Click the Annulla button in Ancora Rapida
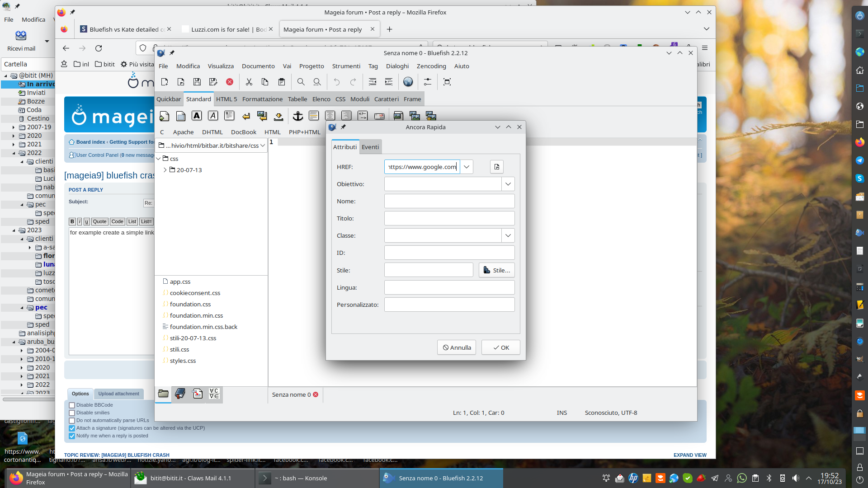This screenshot has width=868, height=488. coord(457,347)
